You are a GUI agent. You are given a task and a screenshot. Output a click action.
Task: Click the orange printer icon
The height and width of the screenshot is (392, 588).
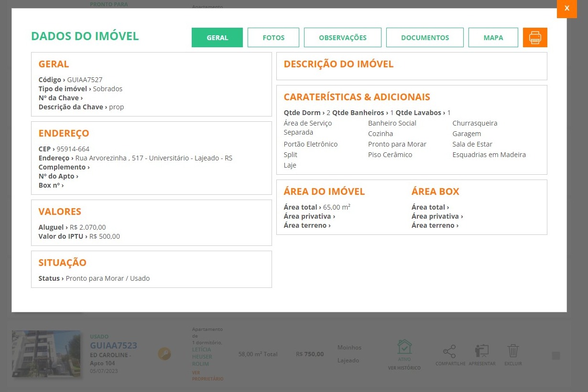click(535, 38)
